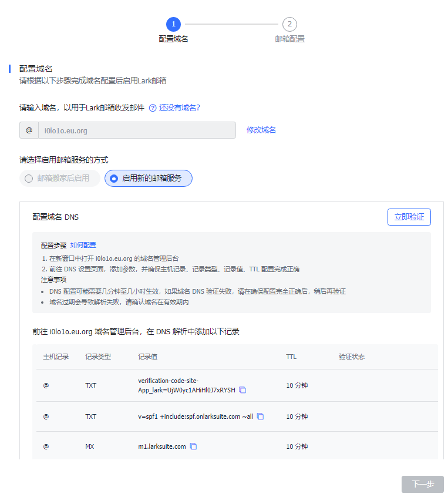Open the 还没有域名? link
This screenshot has height=504, width=448.
[x=179, y=107]
